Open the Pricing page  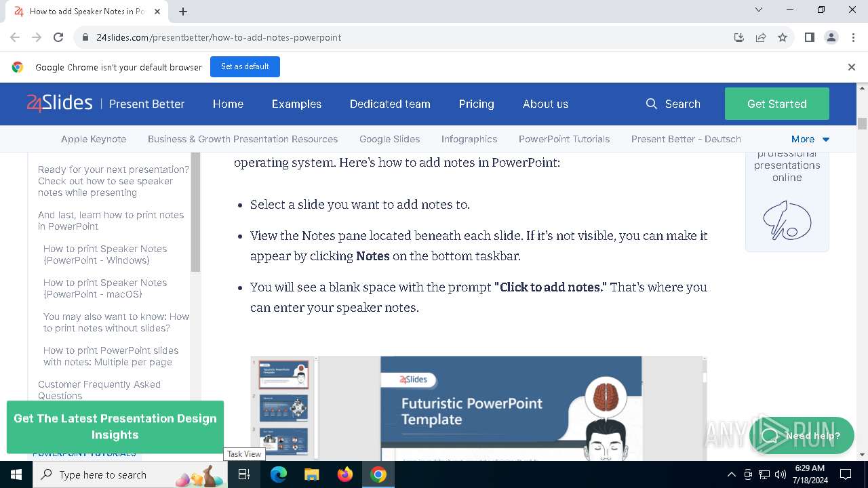tap(476, 104)
